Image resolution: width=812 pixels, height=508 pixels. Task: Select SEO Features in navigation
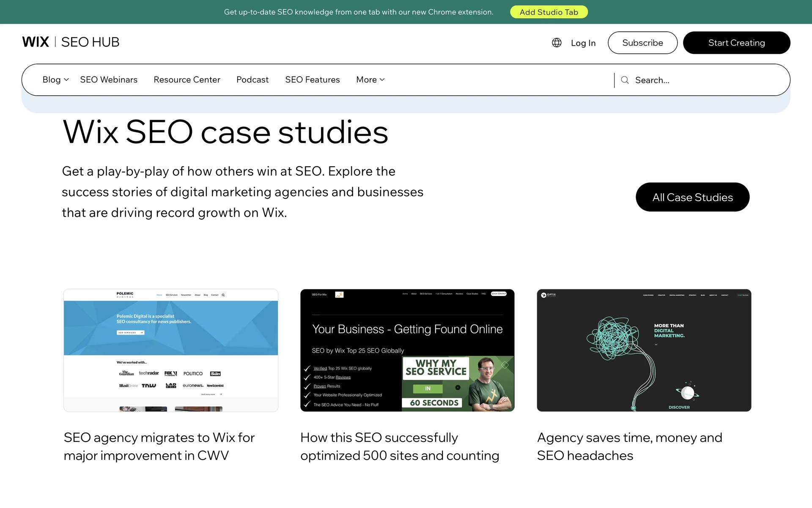pos(312,80)
